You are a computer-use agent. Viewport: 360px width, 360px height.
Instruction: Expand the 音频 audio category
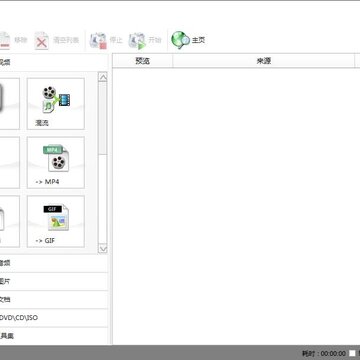click(x=54, y=263)
